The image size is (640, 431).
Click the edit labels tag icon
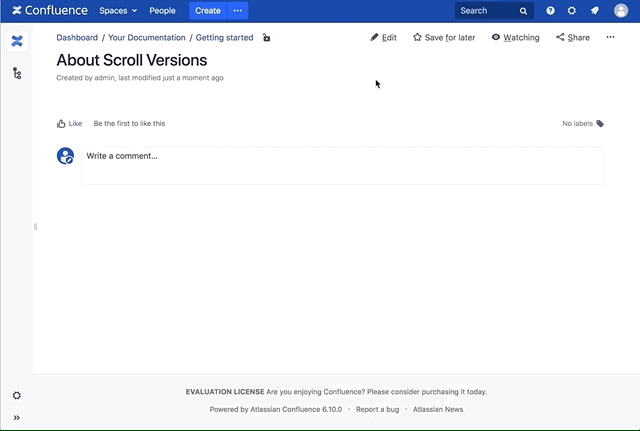pyautogui.click(x=600, y=123)
